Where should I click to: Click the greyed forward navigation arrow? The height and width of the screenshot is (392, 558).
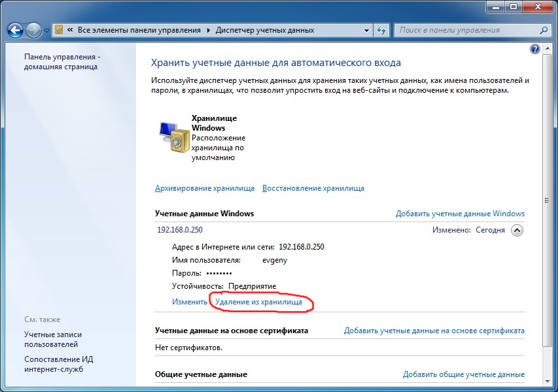pyautogui.click(x=33, y=31)
